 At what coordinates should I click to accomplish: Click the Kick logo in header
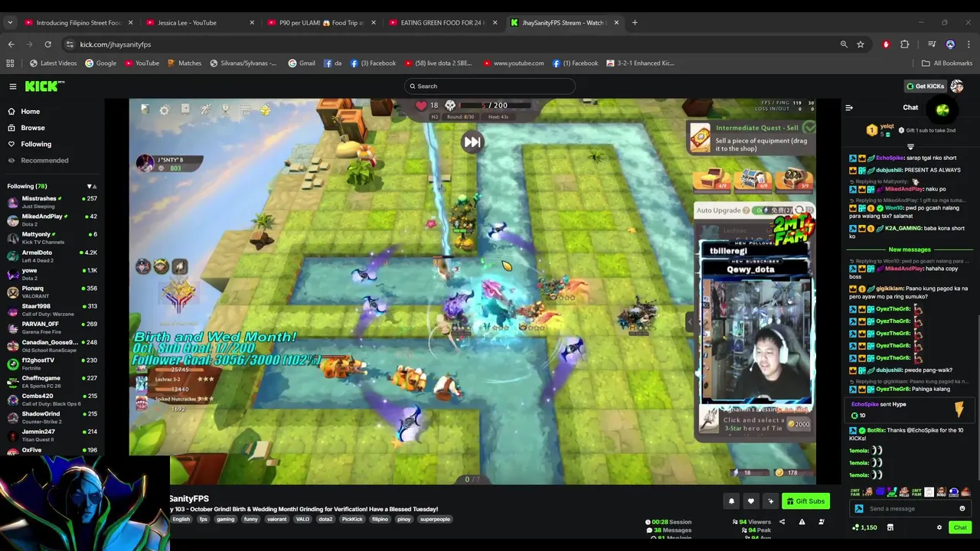coord(44,86)
